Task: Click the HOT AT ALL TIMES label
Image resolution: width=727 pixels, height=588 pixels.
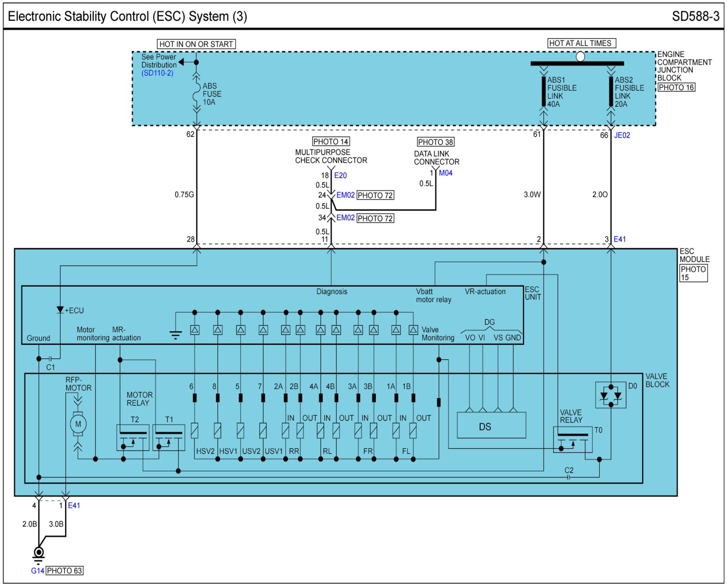Action: (x=581, y=43)
